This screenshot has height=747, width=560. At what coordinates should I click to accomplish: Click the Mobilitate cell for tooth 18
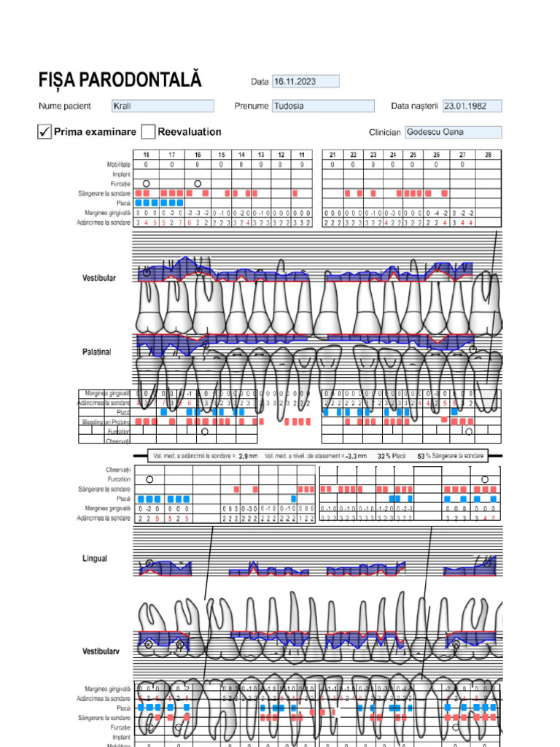click(146, 164)
